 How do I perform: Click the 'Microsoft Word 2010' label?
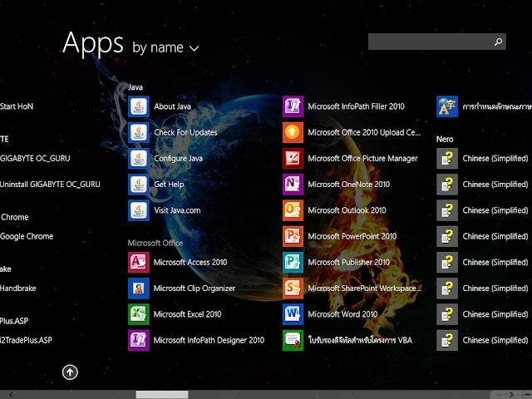[x=342, y=314]
